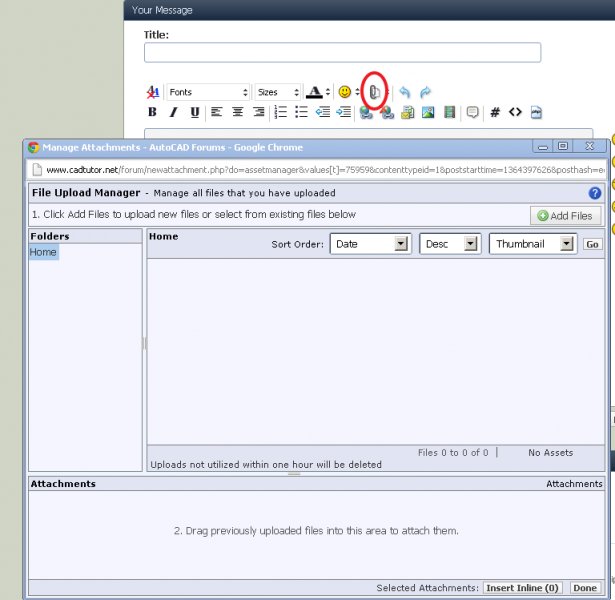
Task: Click the paperclip attachments icon
Action: [375, 92]
